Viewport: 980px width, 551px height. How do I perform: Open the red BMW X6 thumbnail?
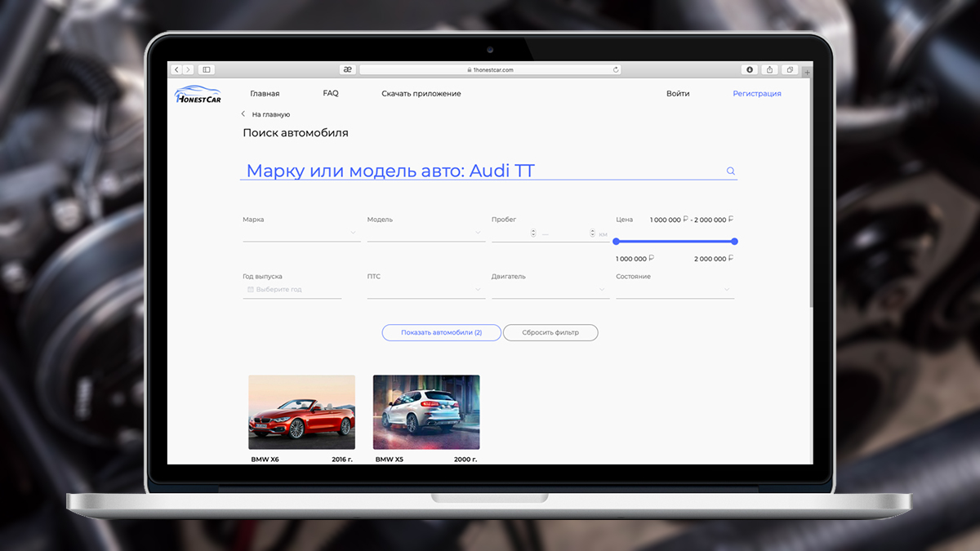[301, 412]
